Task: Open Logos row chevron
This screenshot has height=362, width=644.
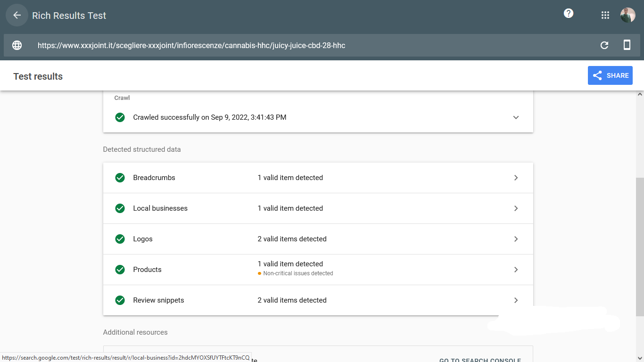Action: [516, 239]
